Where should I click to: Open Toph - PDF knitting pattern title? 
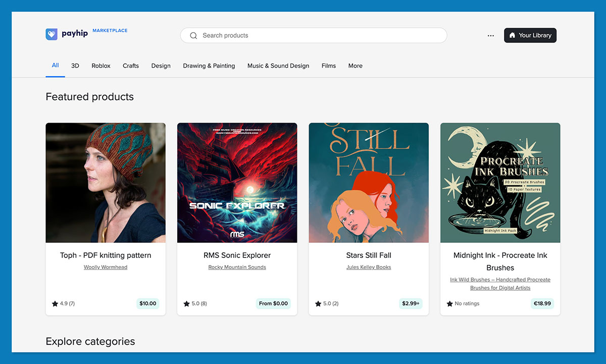coord(106,255)
